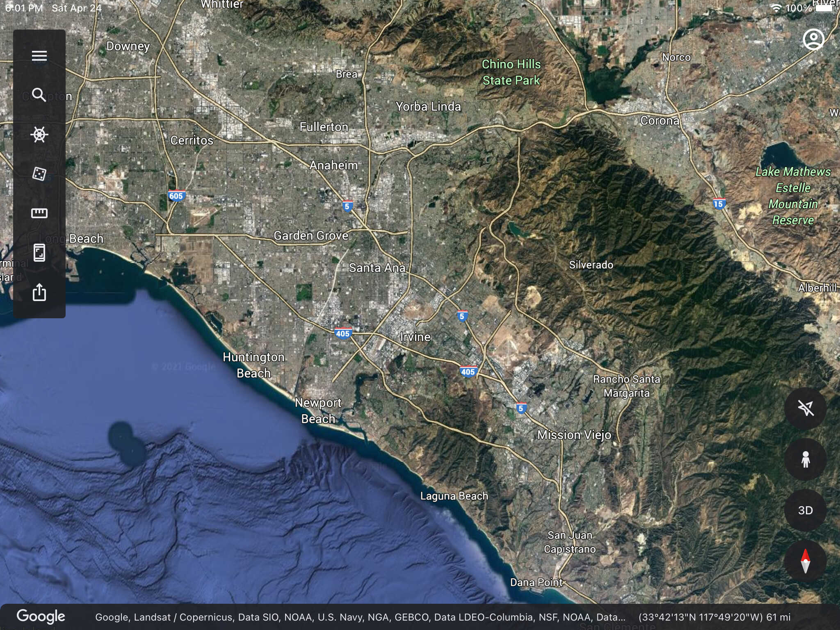840x630 pixels.
Task: Select the Anaheim city label
Action: (334, 165)
